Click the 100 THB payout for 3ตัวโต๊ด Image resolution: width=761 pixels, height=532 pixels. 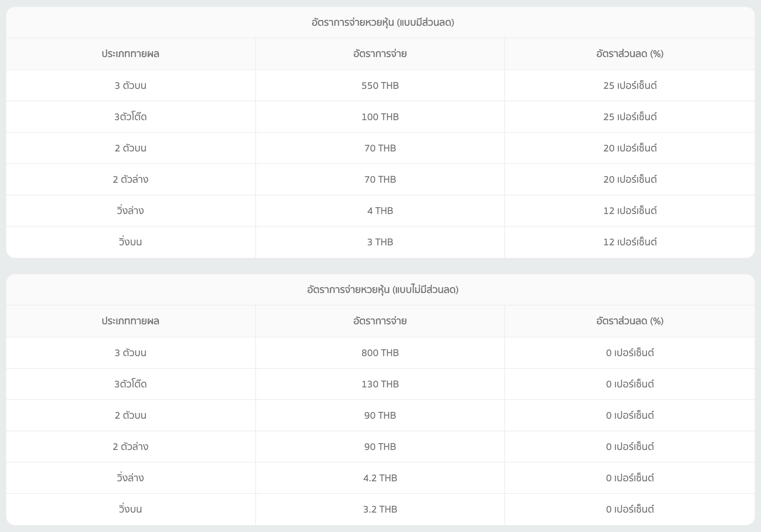tap(380, 117)
